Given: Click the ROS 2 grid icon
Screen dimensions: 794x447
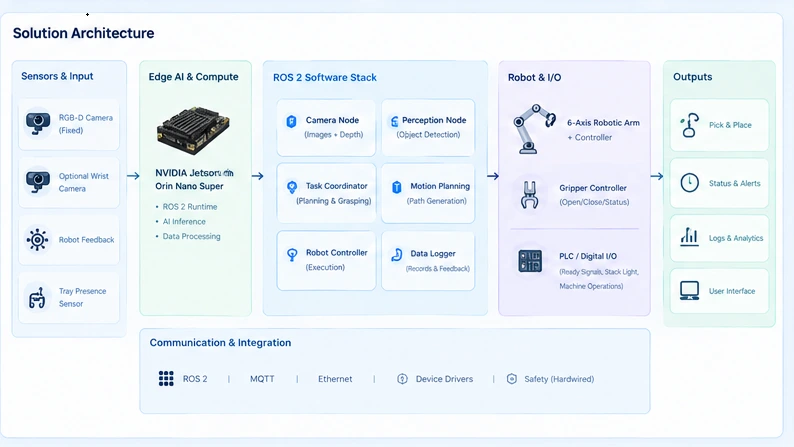Looking at the screenshot, I should click(x=166, y=378).
